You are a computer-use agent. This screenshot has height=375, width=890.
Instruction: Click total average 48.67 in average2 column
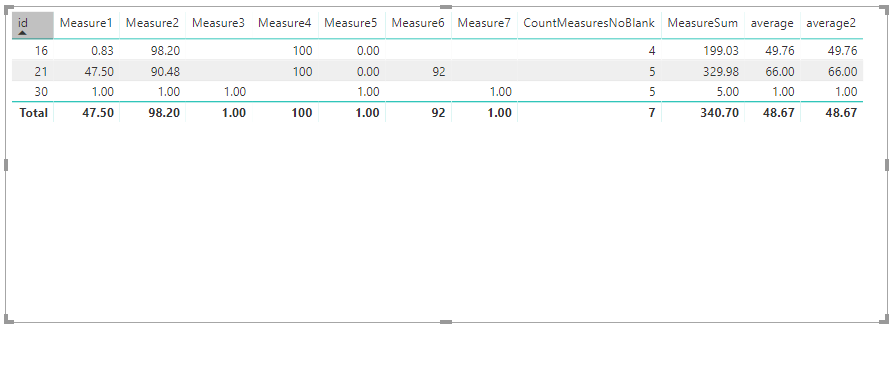point(842,113)
